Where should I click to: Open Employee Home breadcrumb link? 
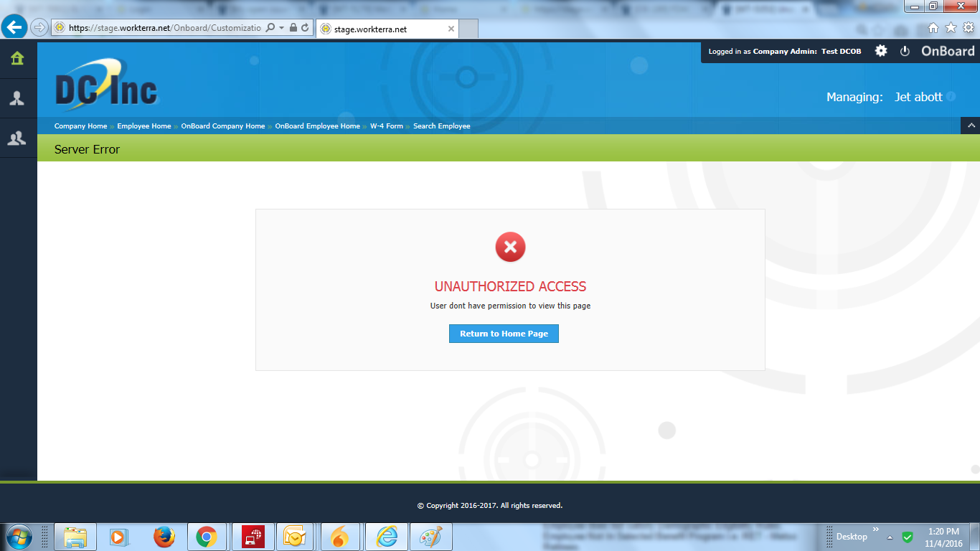tap(144, 126)
